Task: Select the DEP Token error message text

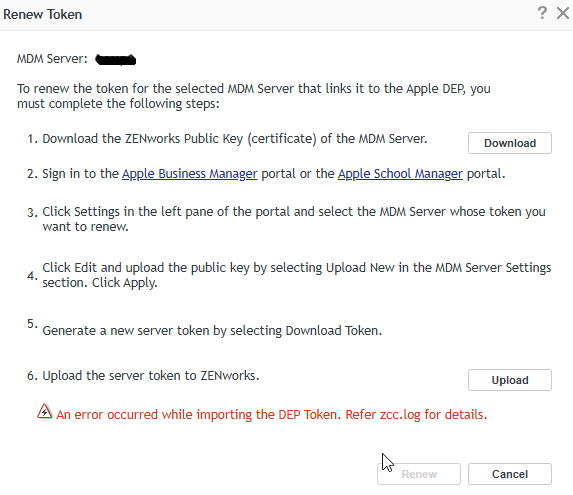Action: pyautogui.click(x=272, y=415)
